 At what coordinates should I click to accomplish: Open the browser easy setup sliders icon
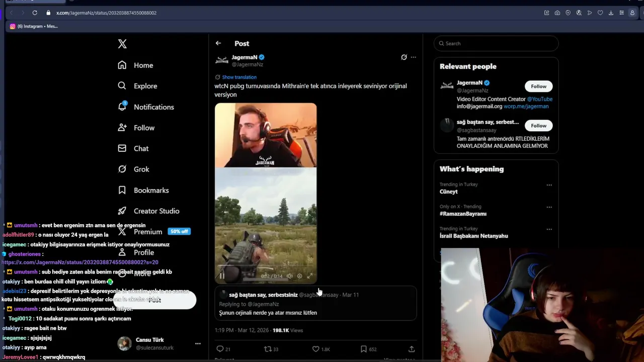pyautogui.click(x=622, y=13)
